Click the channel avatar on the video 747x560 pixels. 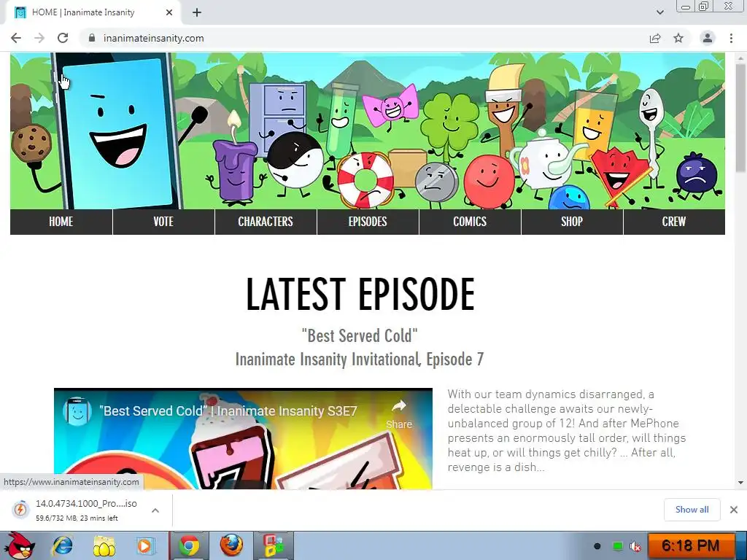tap(77, 411)
